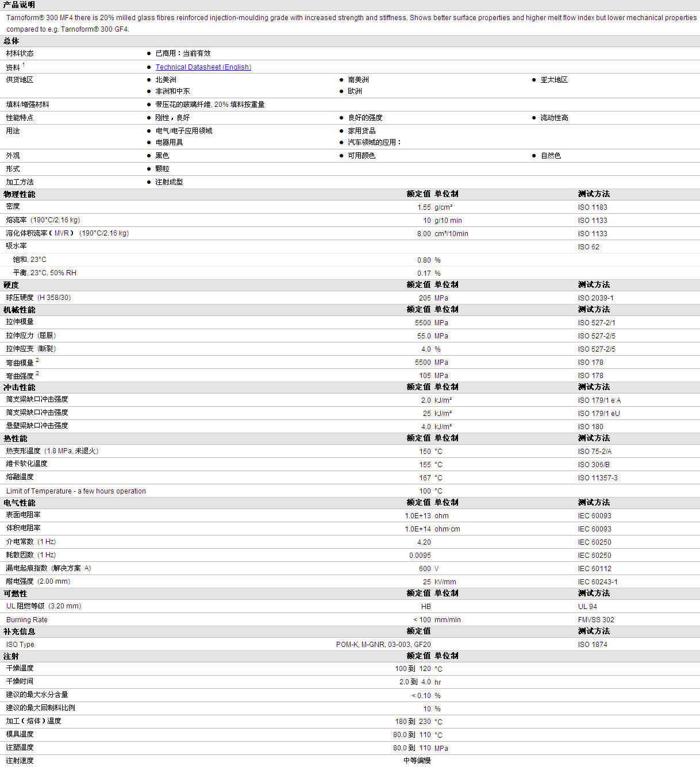The image size is (700, 767).
Task: Select the use 汽车领域的应用
Action: tap(374, 142)
